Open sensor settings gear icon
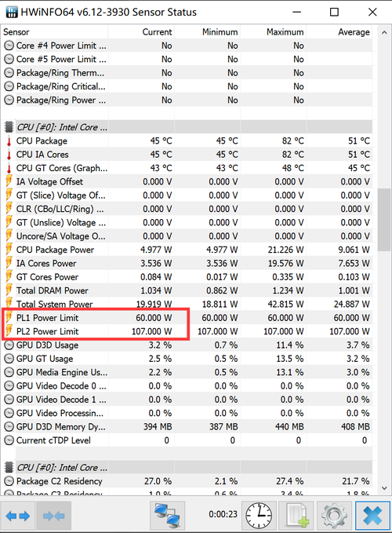 pos(334,516)
